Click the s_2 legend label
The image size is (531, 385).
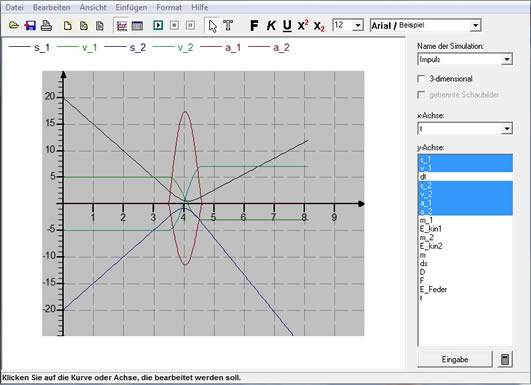click(138, 47)
